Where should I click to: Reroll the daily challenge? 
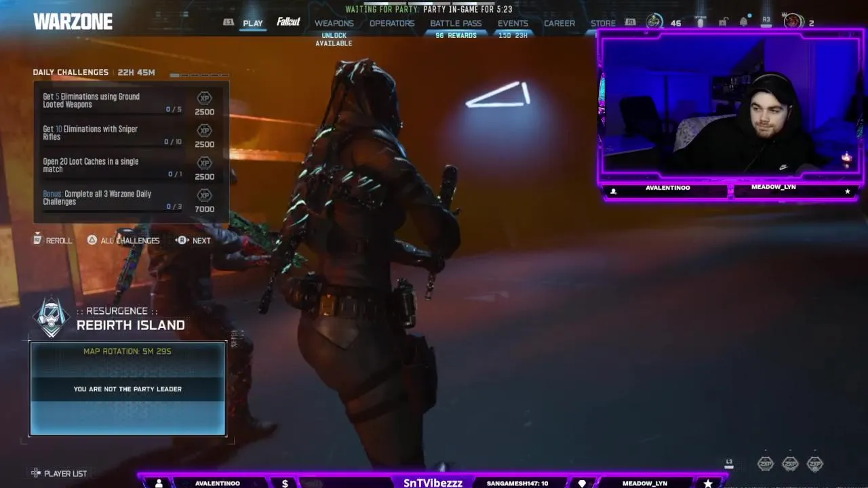(x=52, y=240)
